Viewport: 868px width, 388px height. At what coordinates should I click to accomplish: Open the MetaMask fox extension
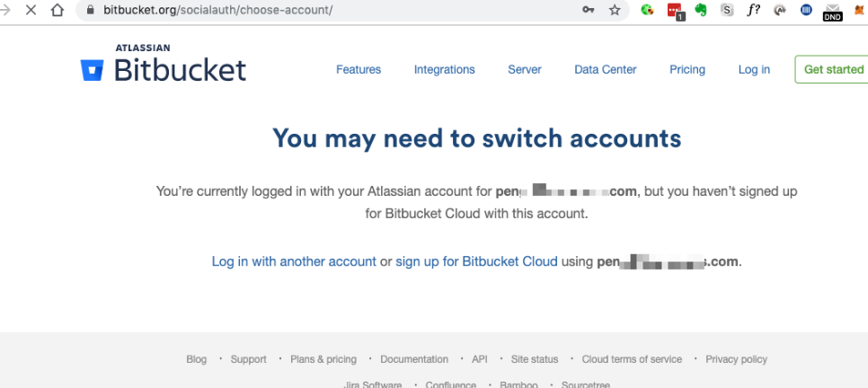859,10
